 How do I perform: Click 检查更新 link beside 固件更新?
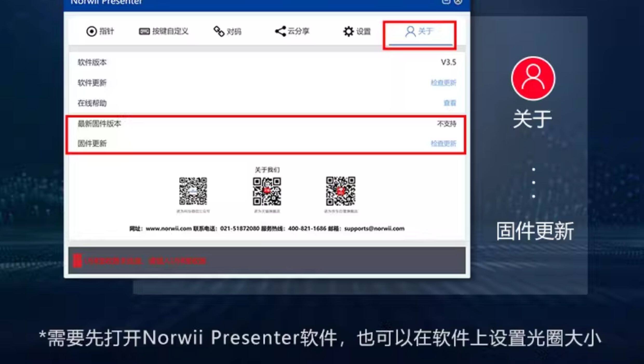click(443, 144)
